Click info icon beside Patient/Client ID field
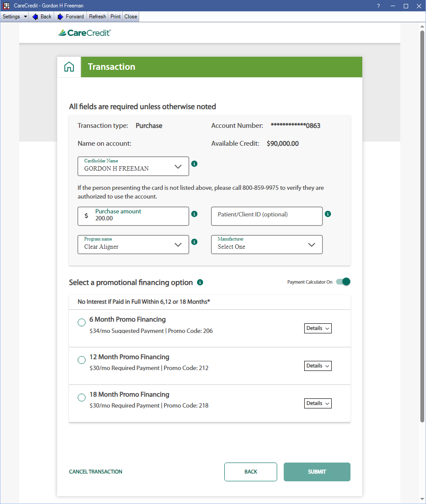 pos(328,214)
